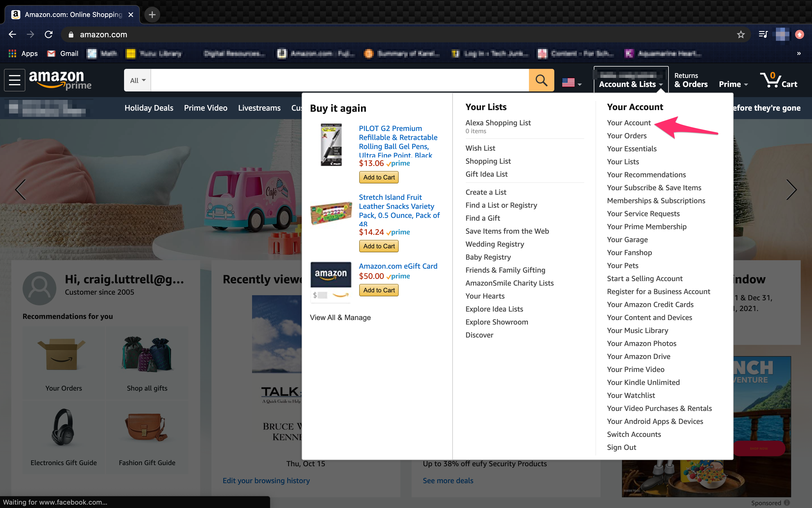Open the search category All dropdown
812x508 pixels.
[138, 80]
